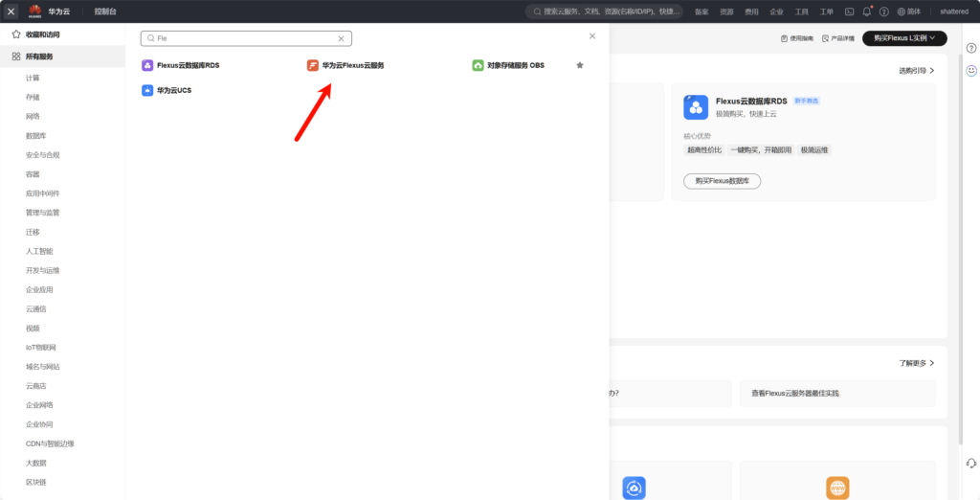Select 数据库 category in sidebar
This screenshot has height=500, width=980.
[x=35, y=136]
